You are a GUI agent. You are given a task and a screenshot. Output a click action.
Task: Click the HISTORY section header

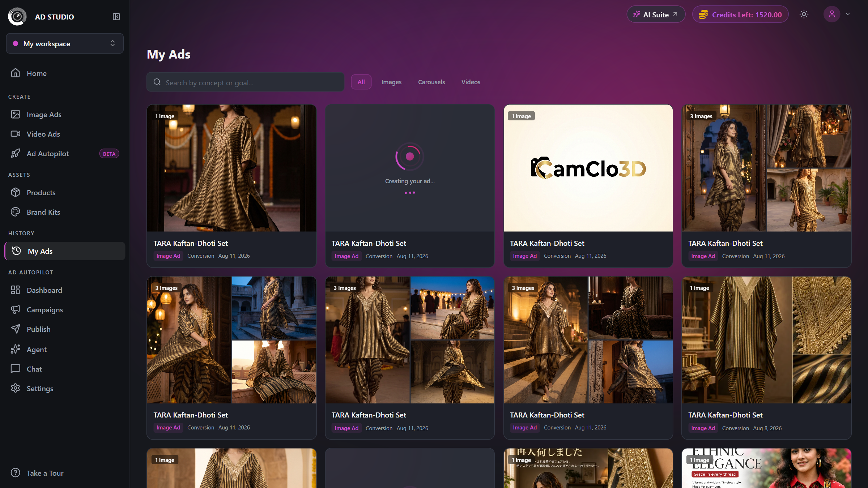(x=21, y=233)
